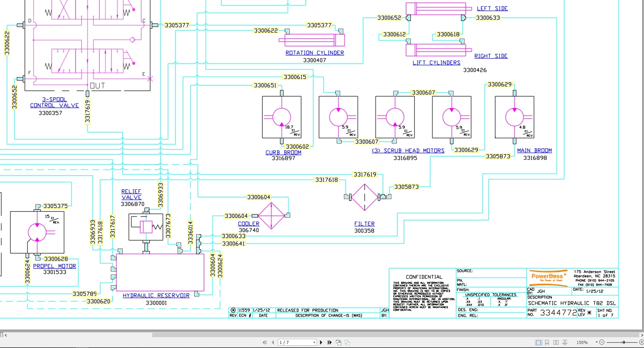Jump to the first page using the leftmost navigation icon
The image size is (644, 348).
pyautogui.click(x=265, y=342)
